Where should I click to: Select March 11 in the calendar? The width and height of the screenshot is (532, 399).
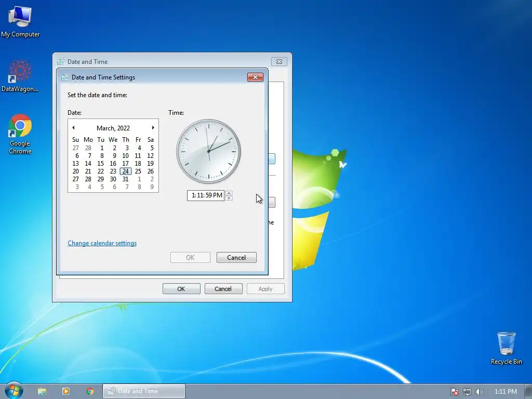[x=138, y=155]
